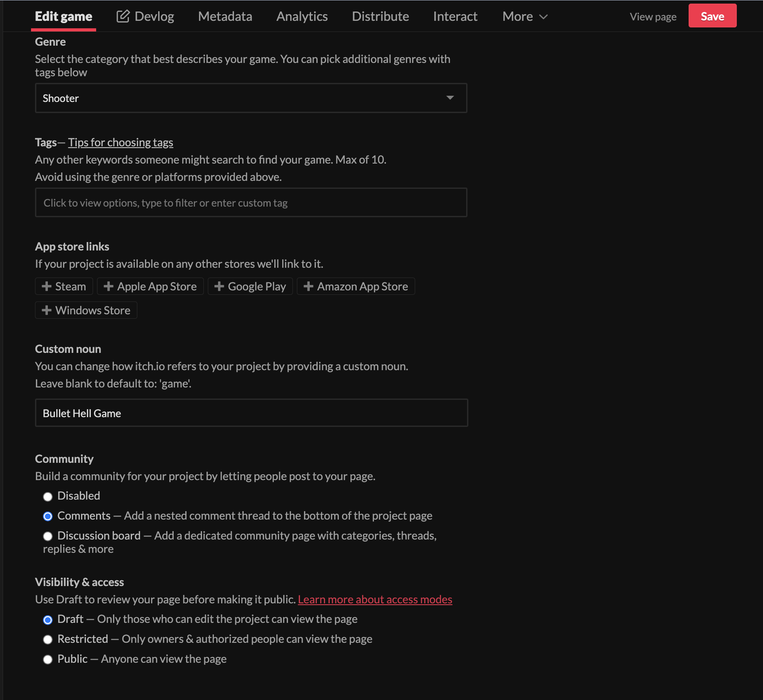The height and width of the screenshot is (700, 763).
Task: Click View page link
Action: 653,17
